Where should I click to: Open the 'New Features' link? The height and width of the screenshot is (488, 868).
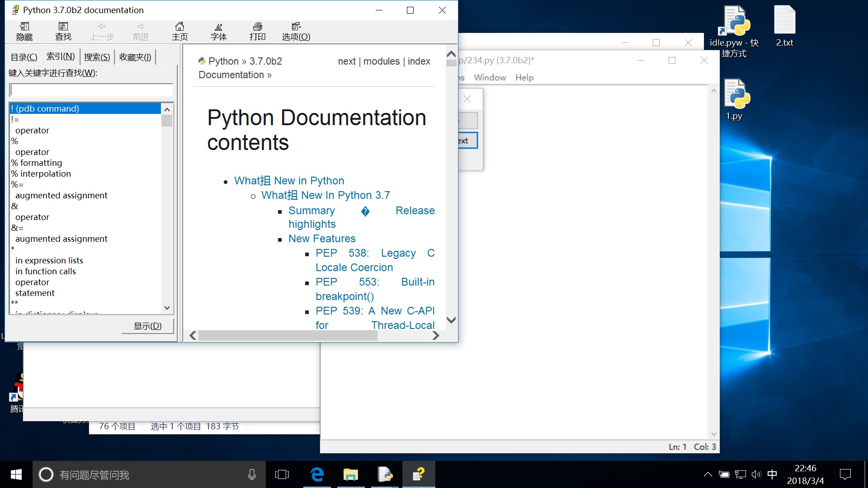(x=322, y=239)
